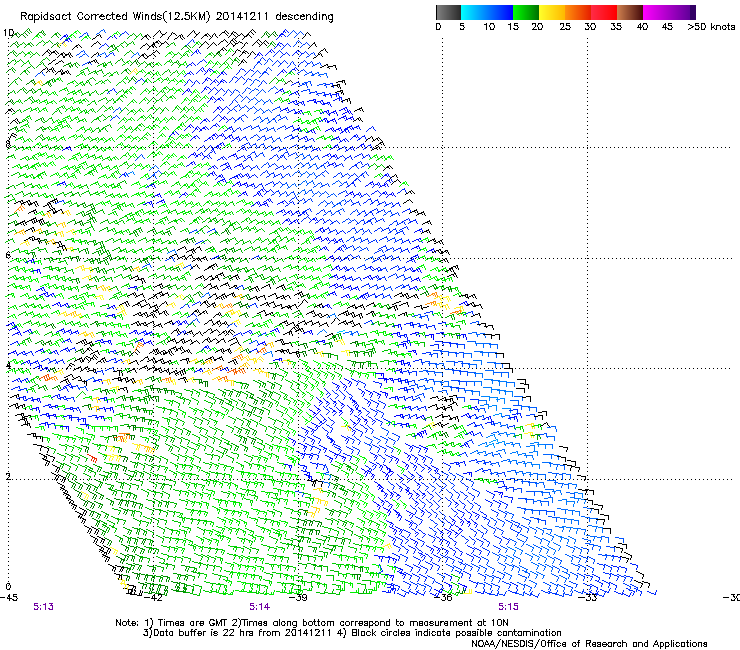
Task: Click the green 15-20 knots color band
Action: coord(525,12)
